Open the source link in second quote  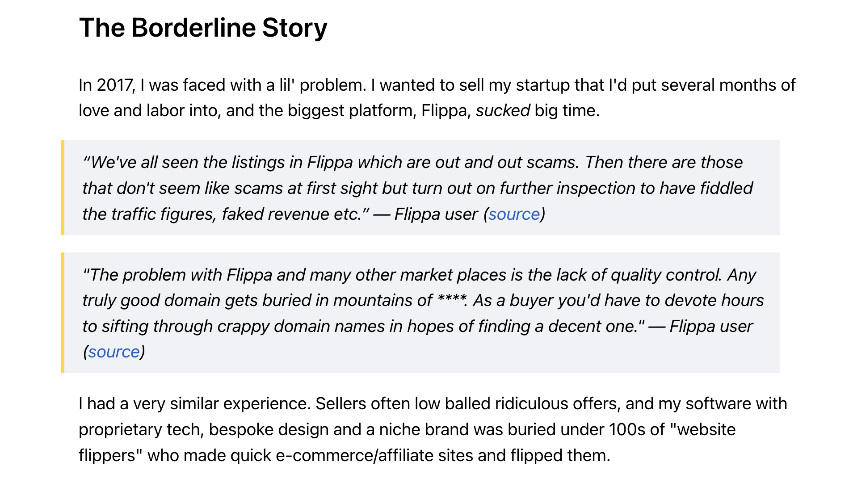(114, 352)
